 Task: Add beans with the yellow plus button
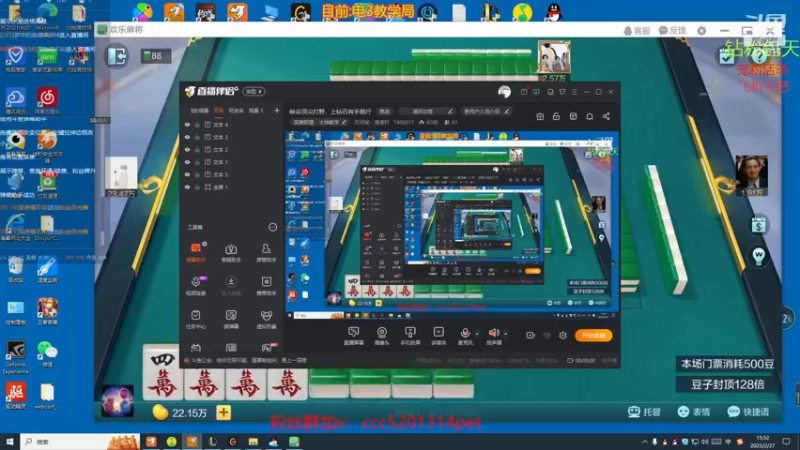click(223, 412)
